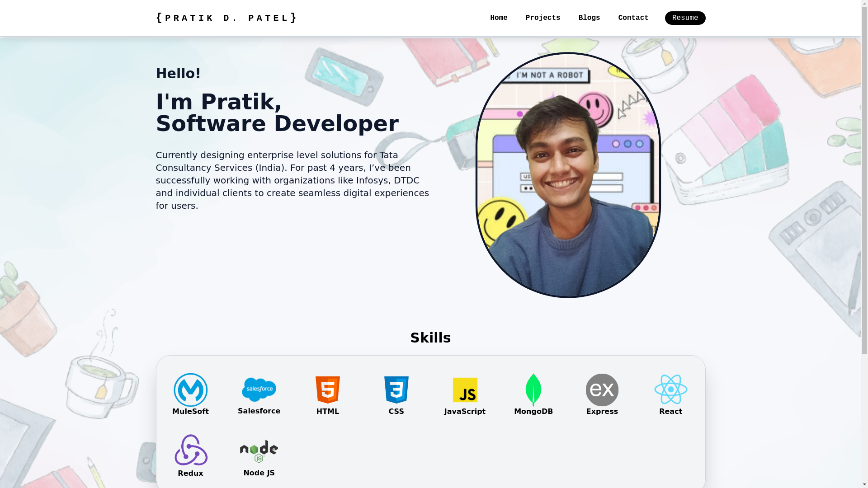The height and width of the screenshot is (488, 868).
Task: Click the CSS label text
Action: (396, 412)
